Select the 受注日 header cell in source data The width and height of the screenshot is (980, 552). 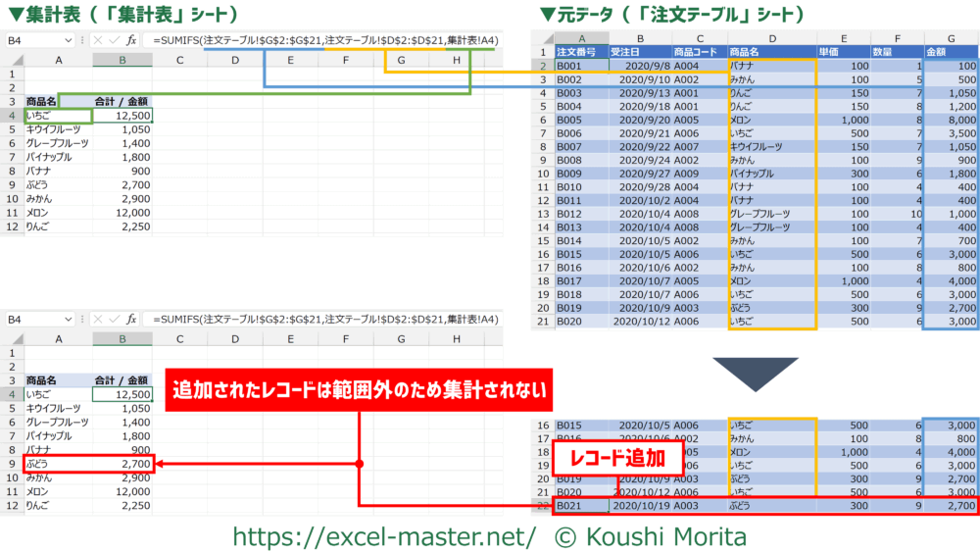coord(637,51)
